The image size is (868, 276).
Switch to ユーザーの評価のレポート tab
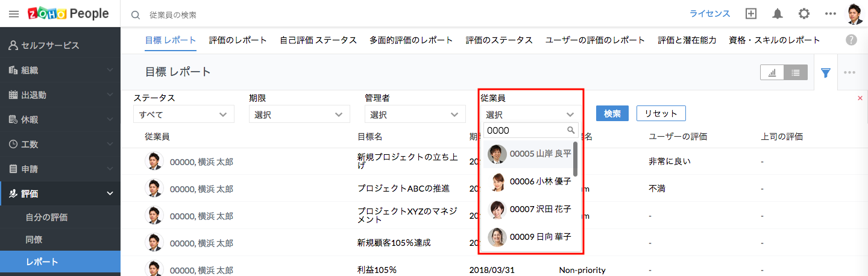point(595,40)
